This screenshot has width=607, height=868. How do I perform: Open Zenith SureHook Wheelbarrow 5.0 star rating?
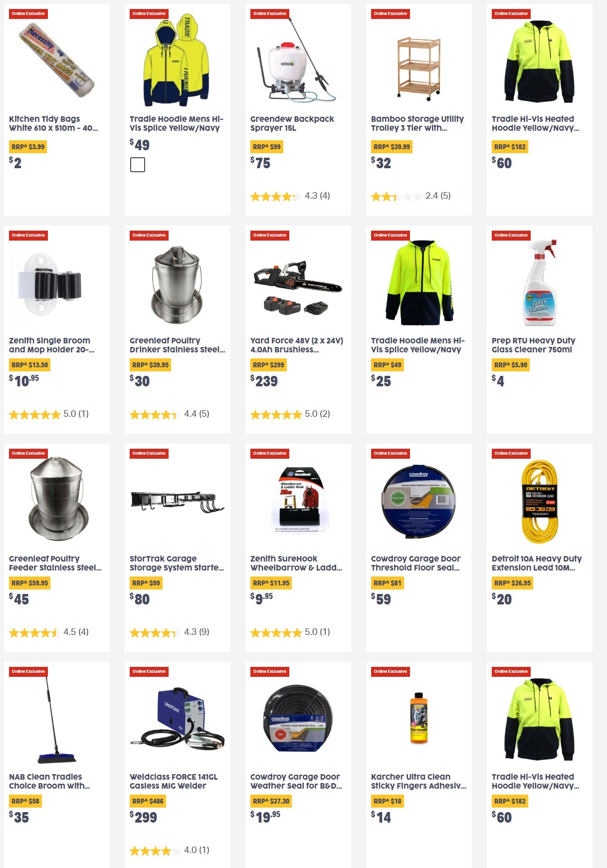tap(290, 632)
